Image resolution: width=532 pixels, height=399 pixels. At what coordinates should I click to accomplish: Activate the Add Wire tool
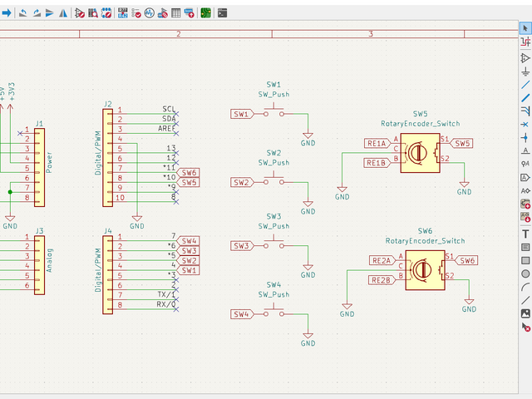[x=525, y=84]
